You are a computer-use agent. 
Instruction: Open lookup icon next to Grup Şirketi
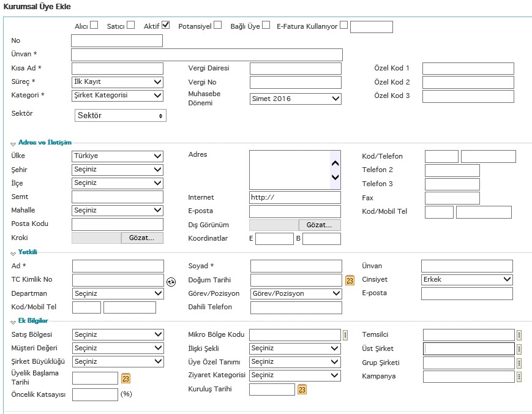point(519,363)
